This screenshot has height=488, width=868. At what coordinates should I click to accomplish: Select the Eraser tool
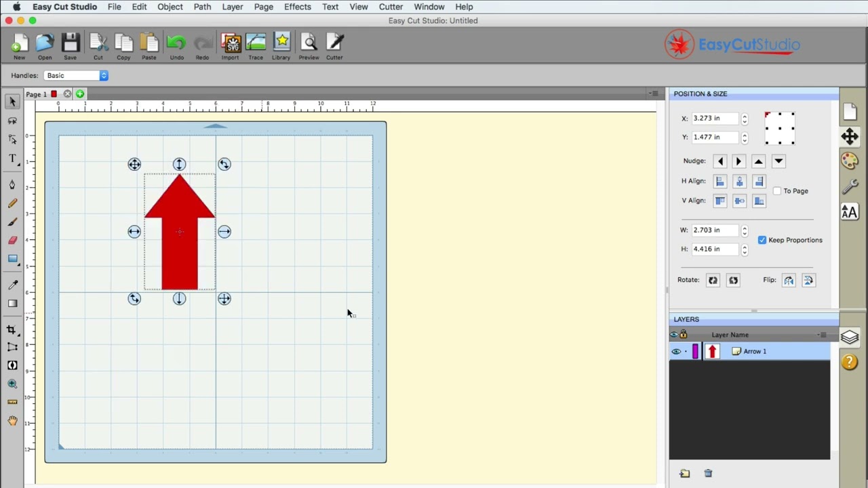pos(12,240)
